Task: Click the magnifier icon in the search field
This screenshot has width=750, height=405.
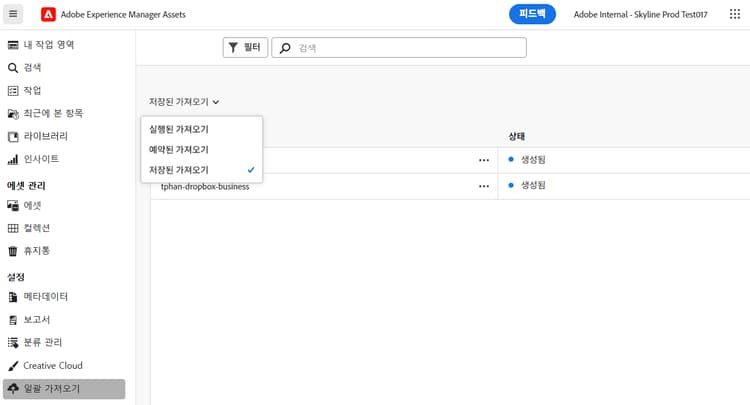Action: tap(285, 48)
